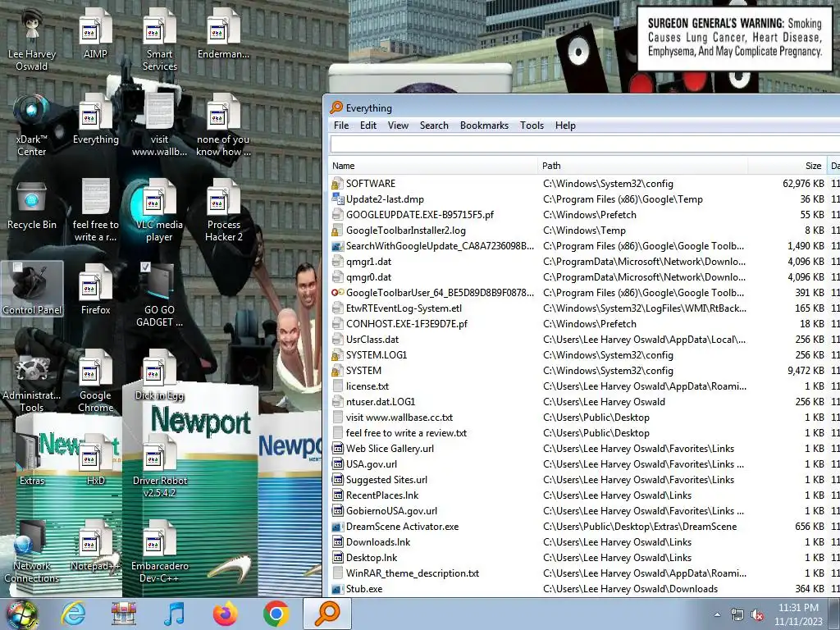Select the Driver Robot v2.5.4.2 shortcut
This screenshot has width=840, height=630.
pyautogui.click(x=160, y=466)
